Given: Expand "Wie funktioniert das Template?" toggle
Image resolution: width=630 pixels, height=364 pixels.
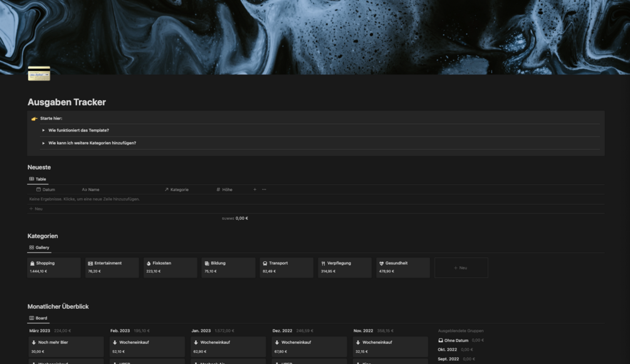Looking at the screenshot, I should [43, 130].
